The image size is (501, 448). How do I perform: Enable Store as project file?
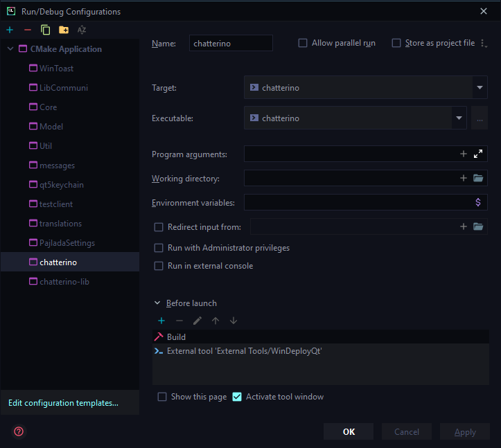pos(396,43)
